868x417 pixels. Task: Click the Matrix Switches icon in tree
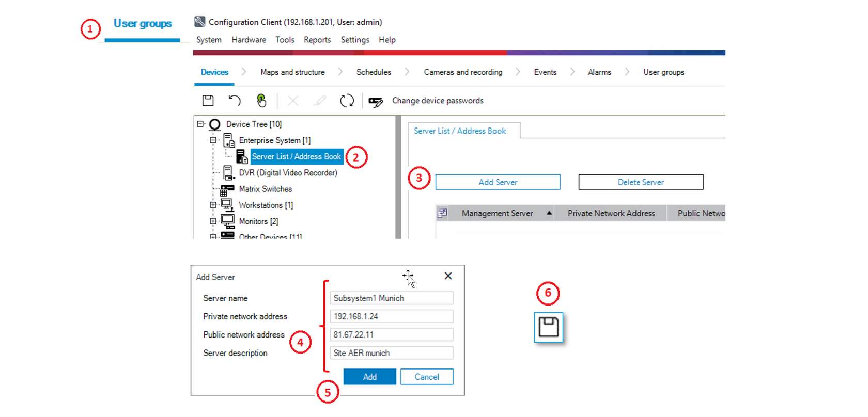click(x=227, y=189)
